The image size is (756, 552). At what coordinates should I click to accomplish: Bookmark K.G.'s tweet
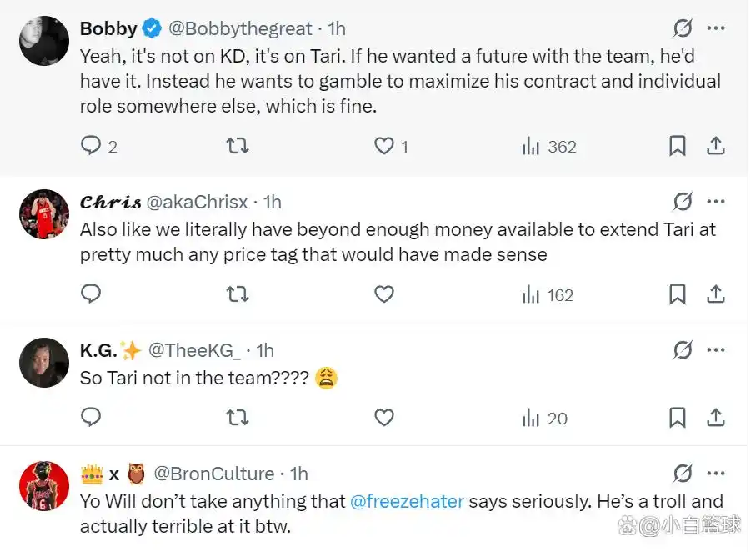click(678, 417)
